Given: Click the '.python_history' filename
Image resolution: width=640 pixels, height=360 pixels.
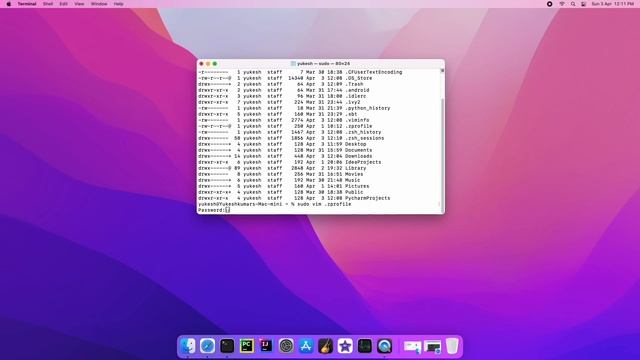Looking at the screenshot, I should coord(368,108).
